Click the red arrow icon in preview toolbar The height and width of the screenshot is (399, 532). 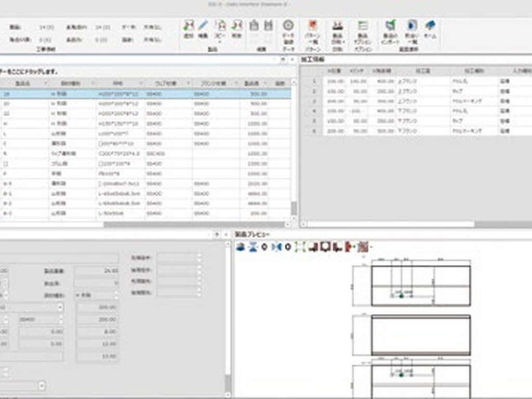coord(350,247)
